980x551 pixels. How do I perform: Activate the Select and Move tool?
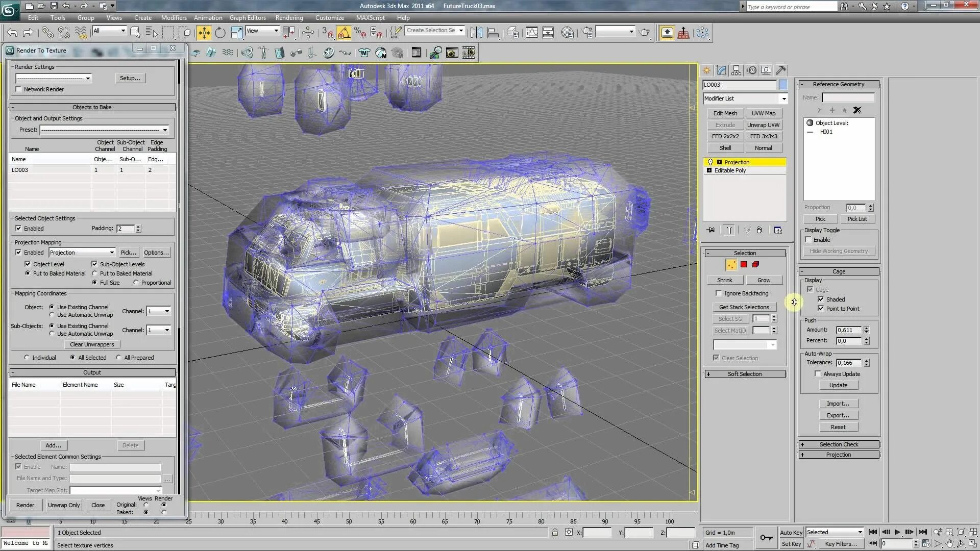point(204,33)
